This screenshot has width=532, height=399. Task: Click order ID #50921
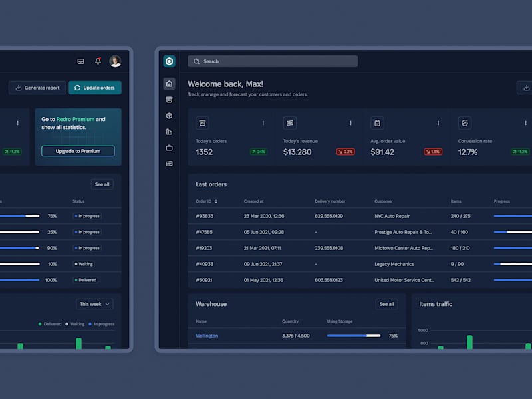click(204, 280)
